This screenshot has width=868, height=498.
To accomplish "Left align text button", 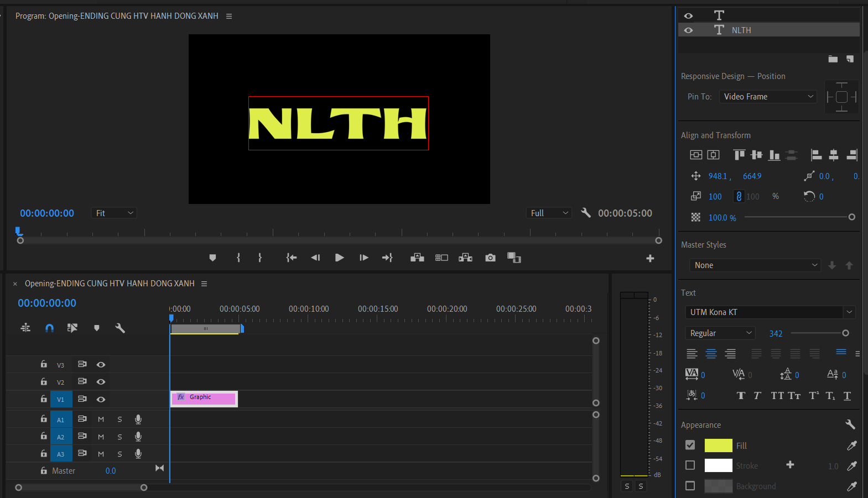I will [x=692, y=354].
